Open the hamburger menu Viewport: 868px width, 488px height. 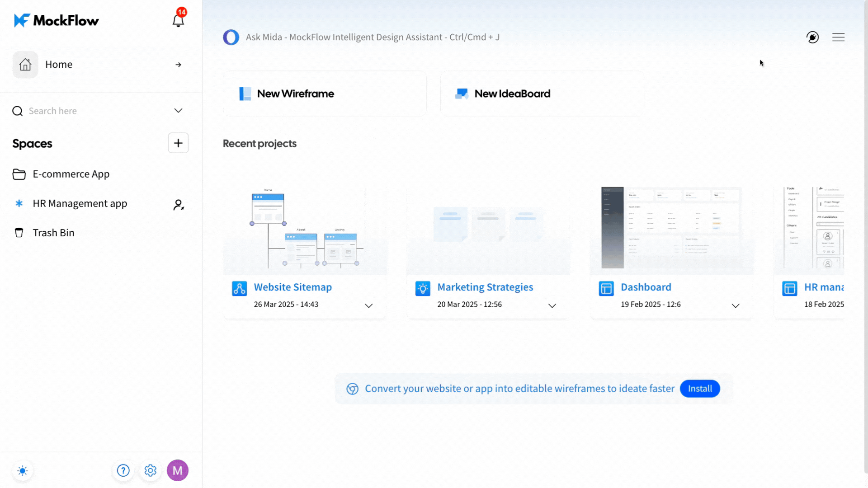point(839,37)
